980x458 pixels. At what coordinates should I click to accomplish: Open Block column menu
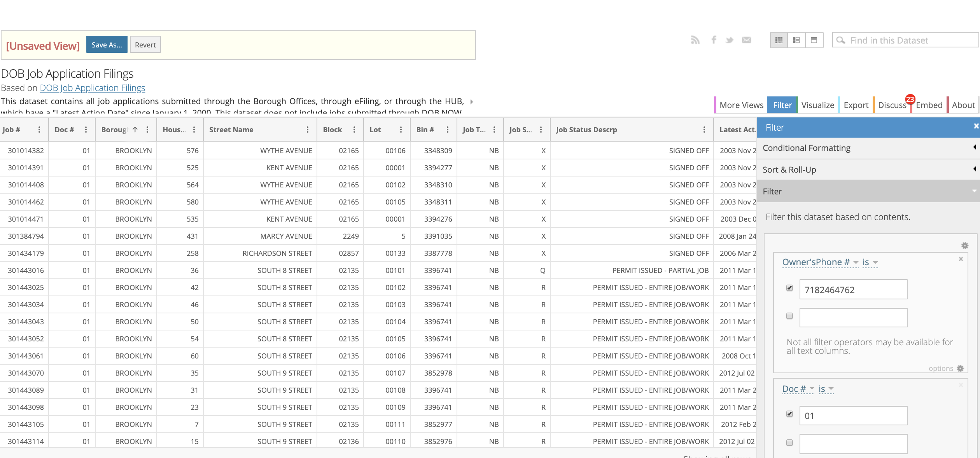(354, 129)
